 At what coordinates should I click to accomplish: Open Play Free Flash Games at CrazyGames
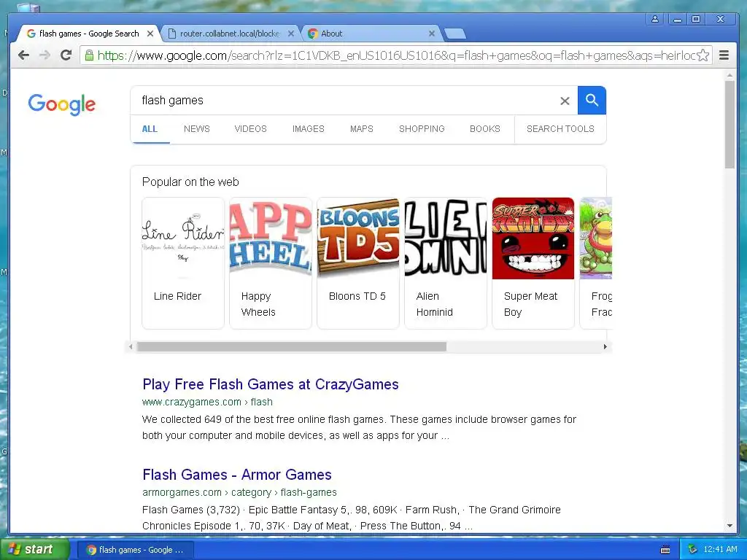pyautogui.click(x=270, y=384)
